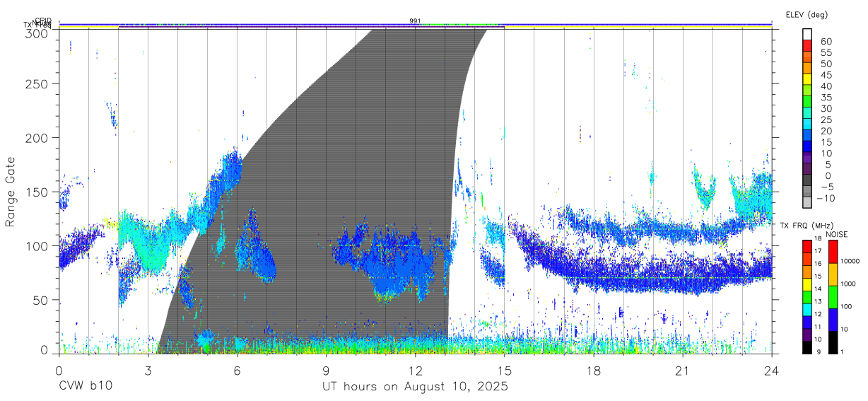
Task: Select the light gray bottom elevation color segment
Action: [808, 204]
